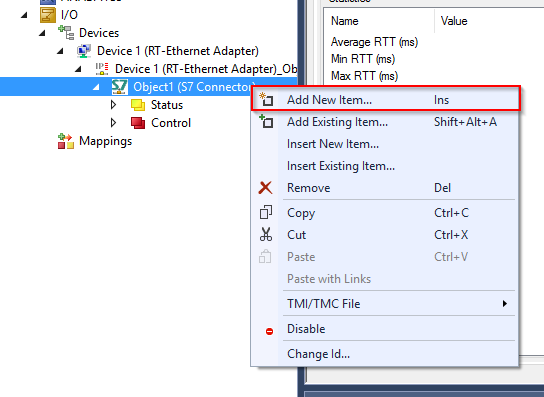Click the red Control icon

(138, 123)
